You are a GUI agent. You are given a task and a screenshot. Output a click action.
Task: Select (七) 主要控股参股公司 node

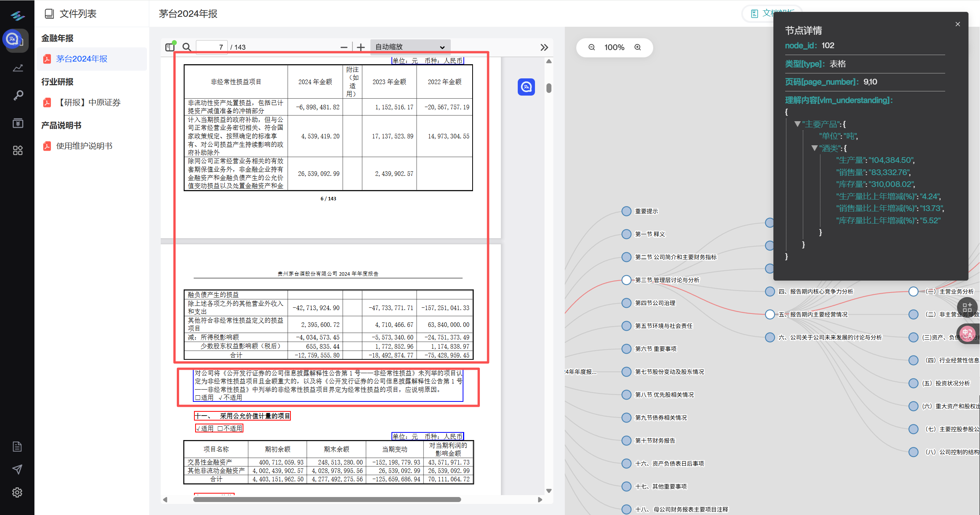point(913,429)
